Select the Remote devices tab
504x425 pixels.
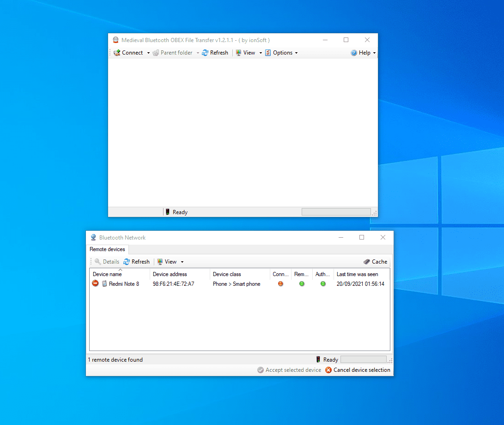click(x=107, y=249)
